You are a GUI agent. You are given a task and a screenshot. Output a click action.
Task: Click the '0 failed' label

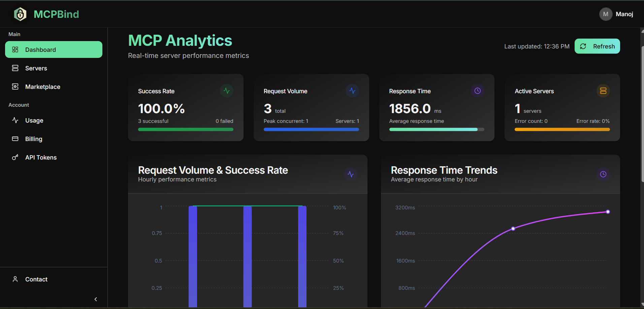point(224,121)
